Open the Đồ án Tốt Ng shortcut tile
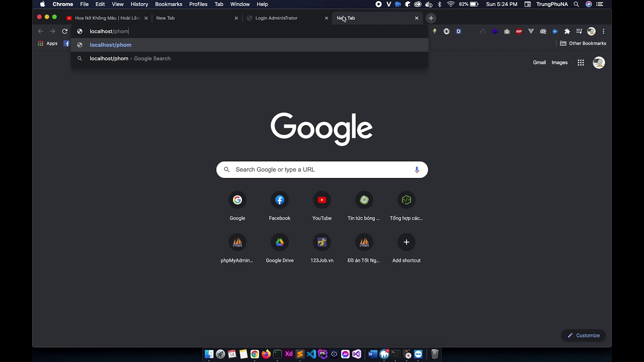This screenshot has width=644, height=362. (x=364, y=248)
